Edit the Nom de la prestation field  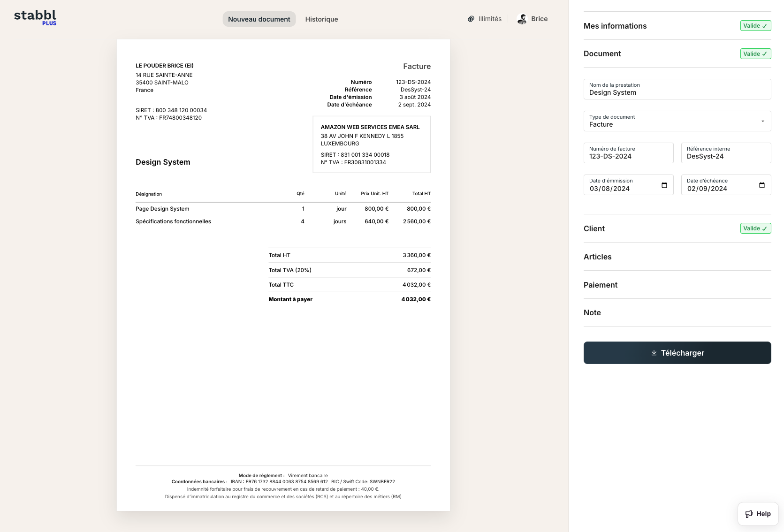click(677, 89)
